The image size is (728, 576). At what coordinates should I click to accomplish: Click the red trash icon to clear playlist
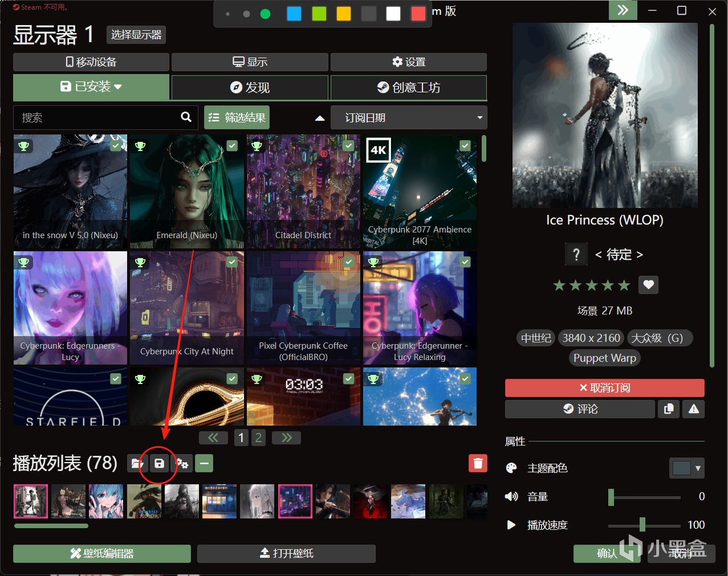coord(478,463)
